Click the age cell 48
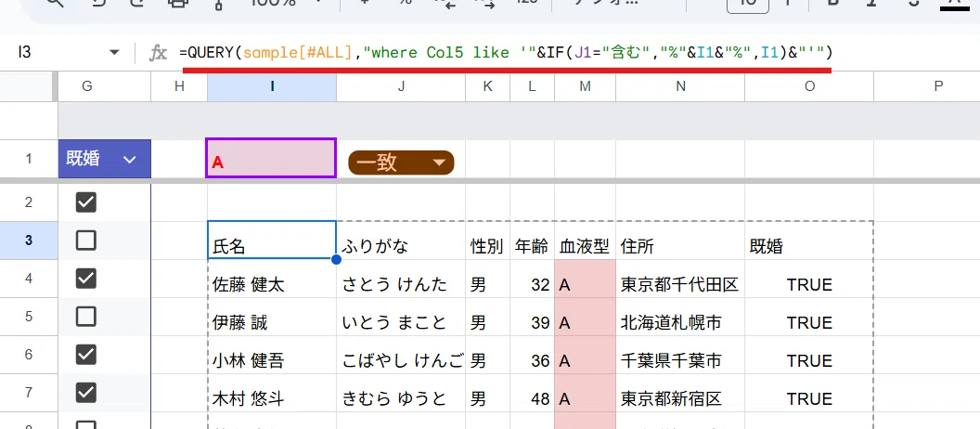The width and height of the screenshot is (980, 429). pyautogui.click(x=532, y=393)
